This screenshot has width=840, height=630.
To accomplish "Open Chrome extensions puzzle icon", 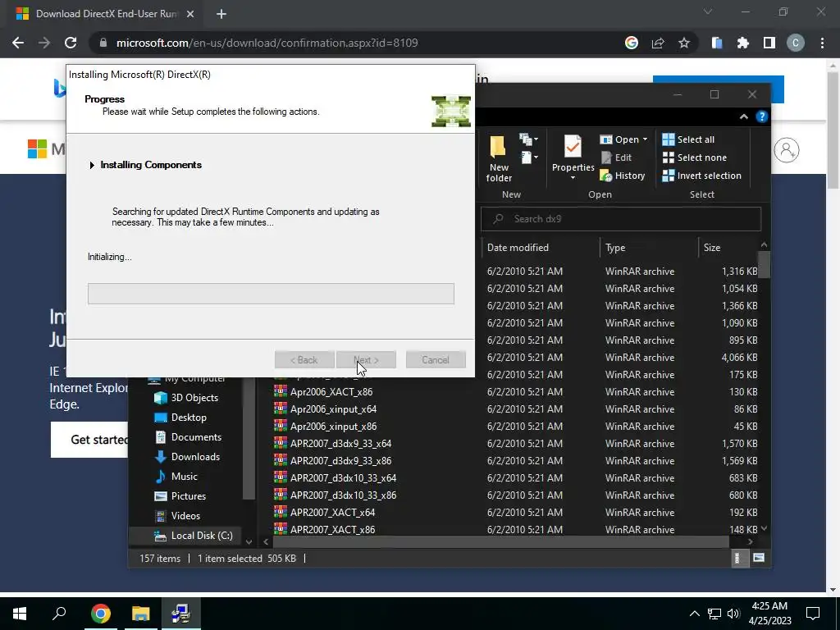I will [x=743, y=43].
